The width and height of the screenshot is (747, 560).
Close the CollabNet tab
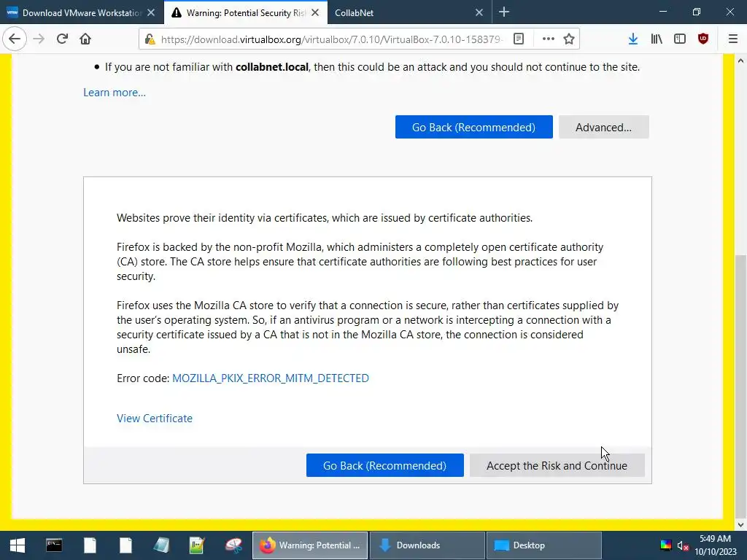pos(479,13)
